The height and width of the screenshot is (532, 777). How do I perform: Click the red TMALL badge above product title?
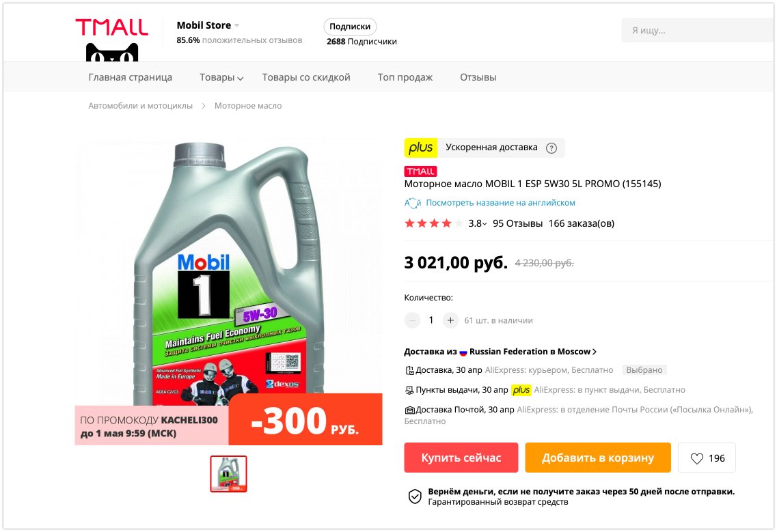420,171
